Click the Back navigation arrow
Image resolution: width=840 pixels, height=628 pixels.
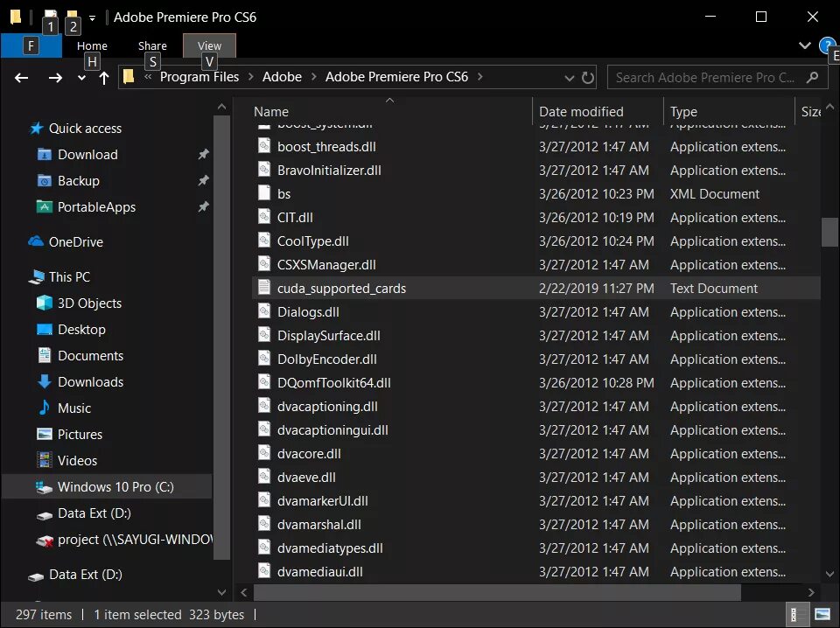coord(21,78)
